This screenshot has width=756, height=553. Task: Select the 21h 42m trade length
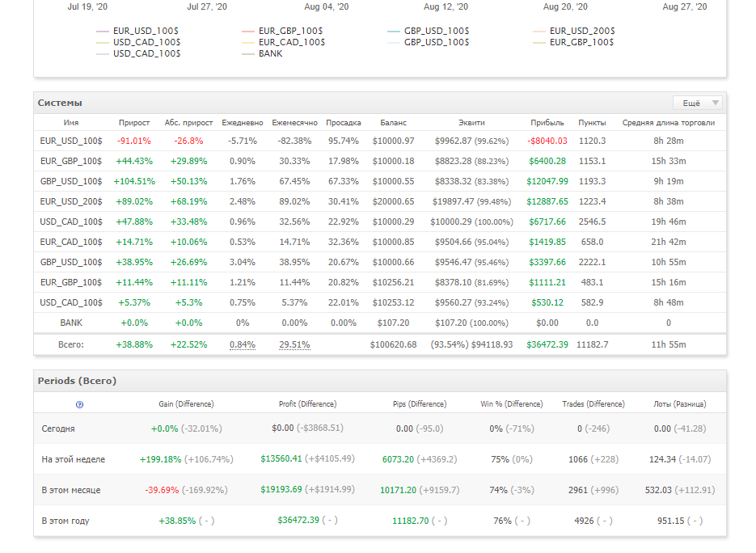[668, 242]
